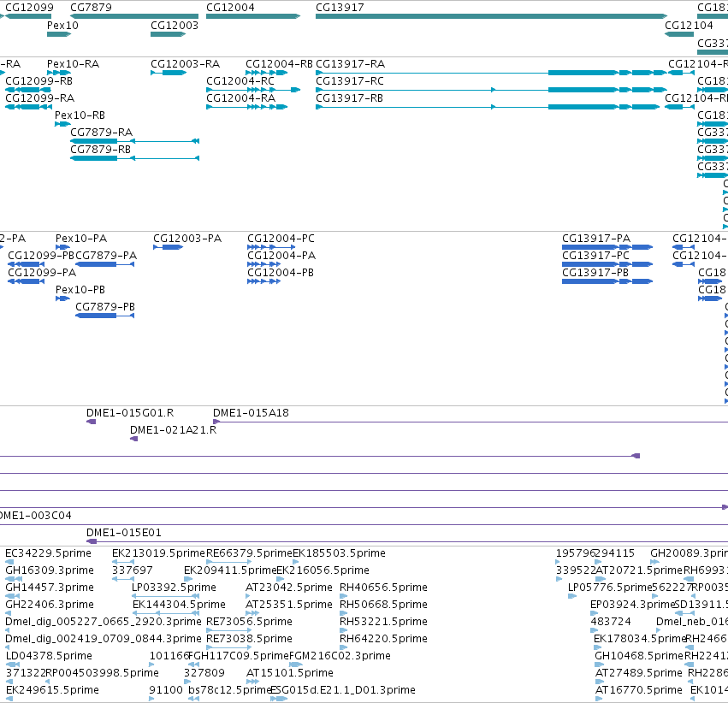728x703 pixels.
Task: Select transcript CG12099-RB label
Action: pos(39,80)
